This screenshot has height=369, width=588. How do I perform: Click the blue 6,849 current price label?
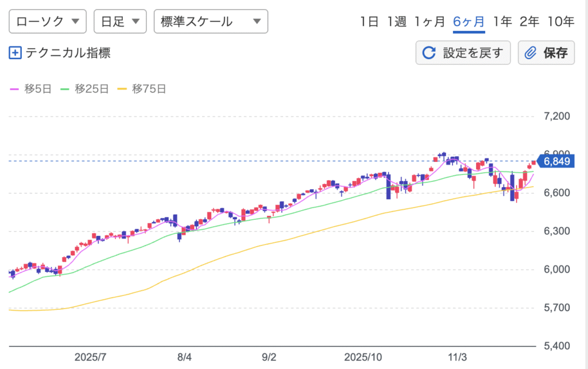tap(555, 161)
